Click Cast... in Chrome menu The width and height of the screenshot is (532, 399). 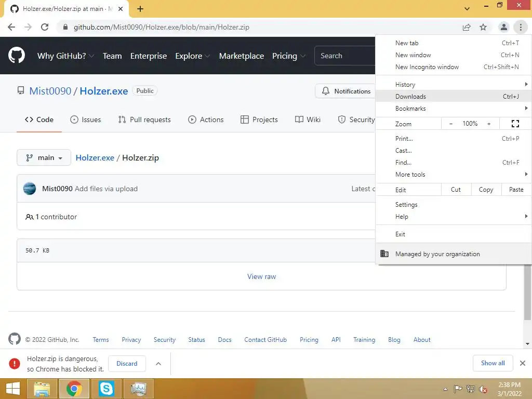pos(453,150)
